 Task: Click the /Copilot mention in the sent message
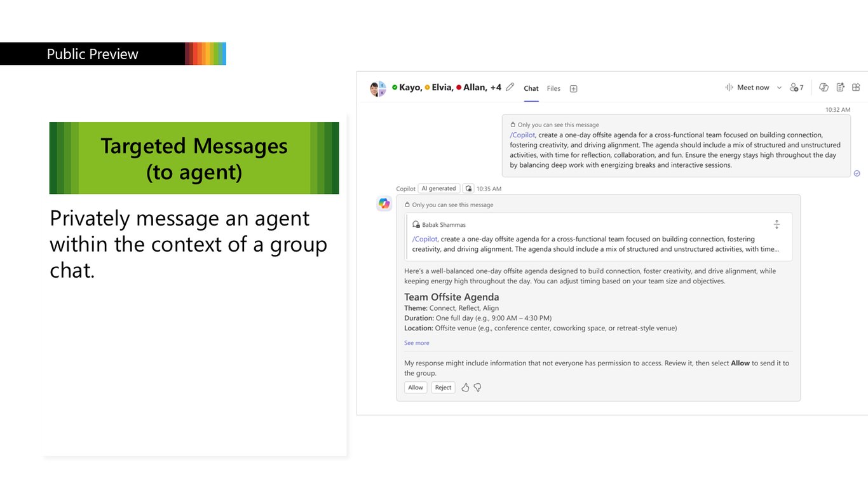point(523,135)
